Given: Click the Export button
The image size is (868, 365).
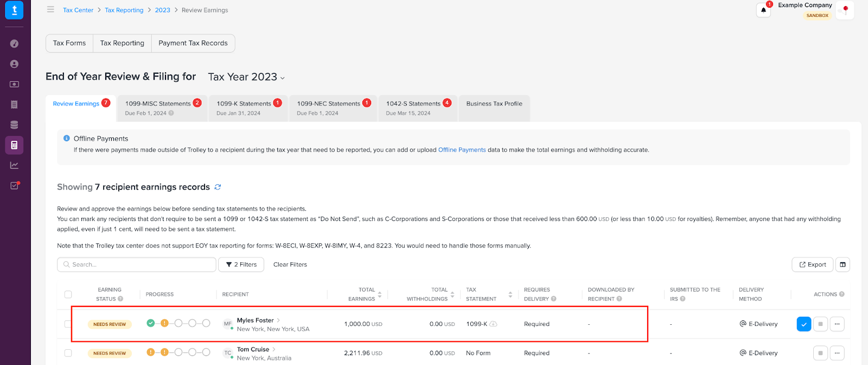Looking at the screenshot, I should 813,265.
